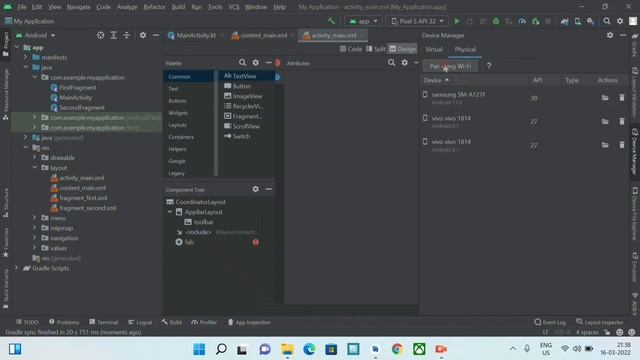Select opened file target icon in Project panel
This screenshot has width=640, height=360.
click(100, 35)
